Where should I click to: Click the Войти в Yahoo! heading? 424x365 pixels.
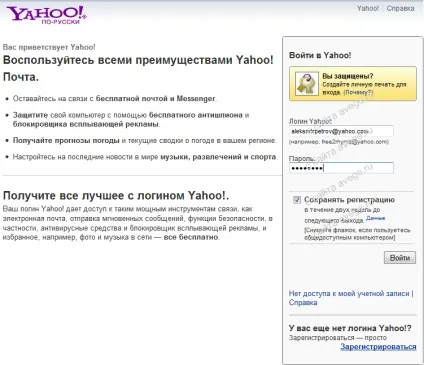(x=320, y=55)
